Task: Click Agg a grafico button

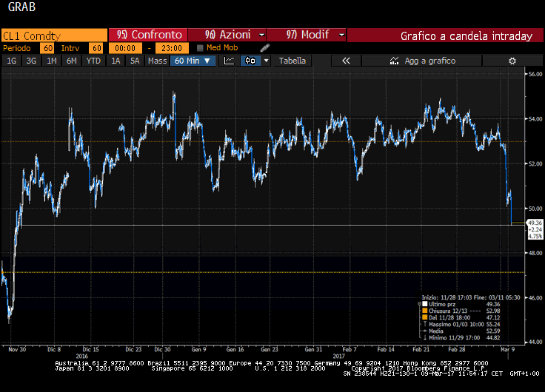Action: (430, 61)
